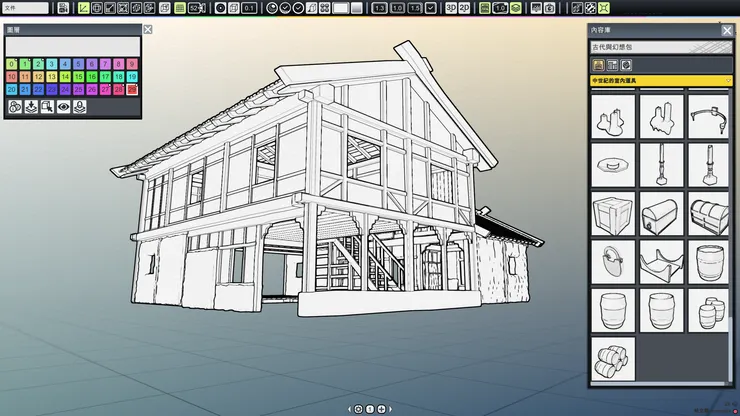Close the 內容庫 content library panel

pos(727,31)
